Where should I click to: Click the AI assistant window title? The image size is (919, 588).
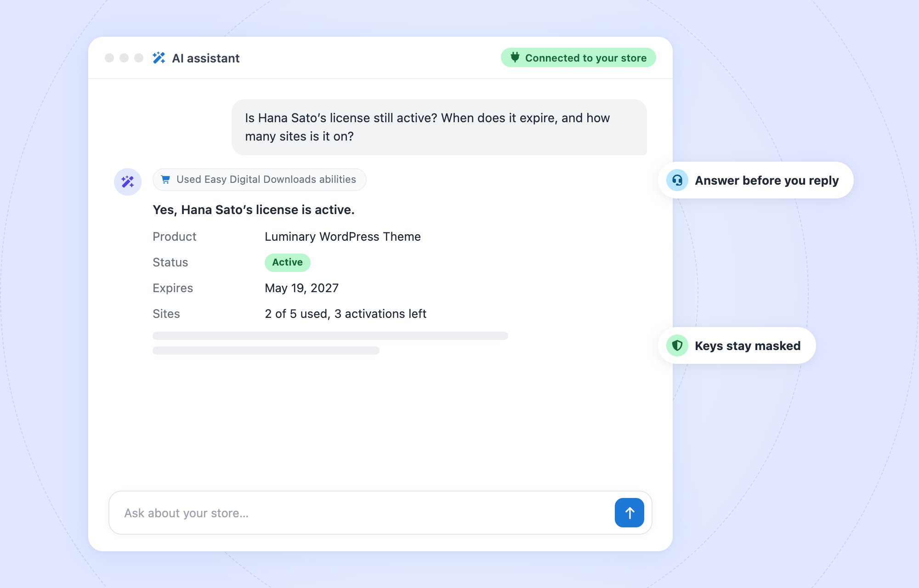pyautogui.click(x=205, y=58)
